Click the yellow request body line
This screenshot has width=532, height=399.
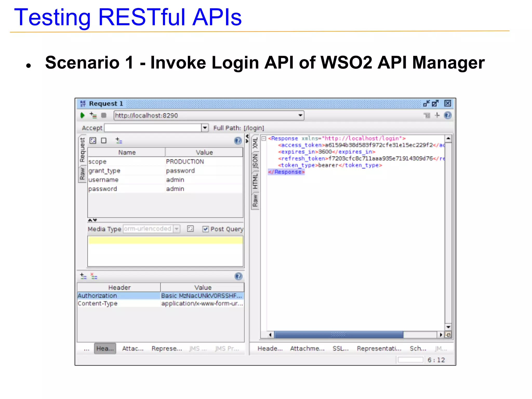click(165, 240)
